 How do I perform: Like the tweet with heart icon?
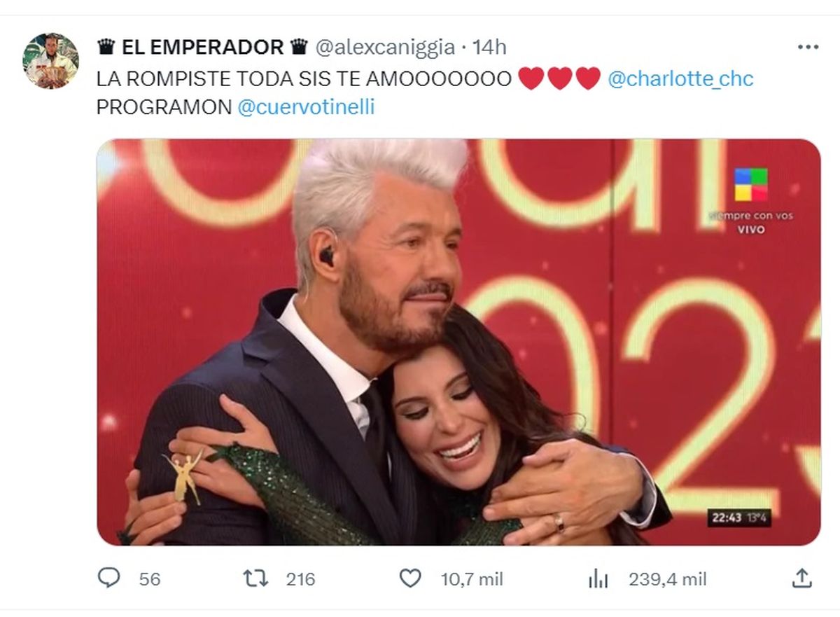pyautogui.click(x=410, y=578)
